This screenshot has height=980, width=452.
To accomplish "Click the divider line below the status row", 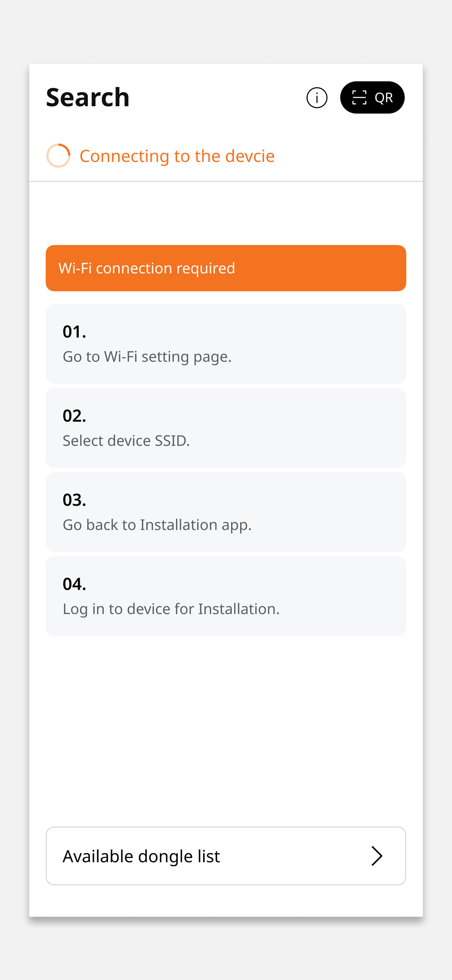I will [226, 182].
